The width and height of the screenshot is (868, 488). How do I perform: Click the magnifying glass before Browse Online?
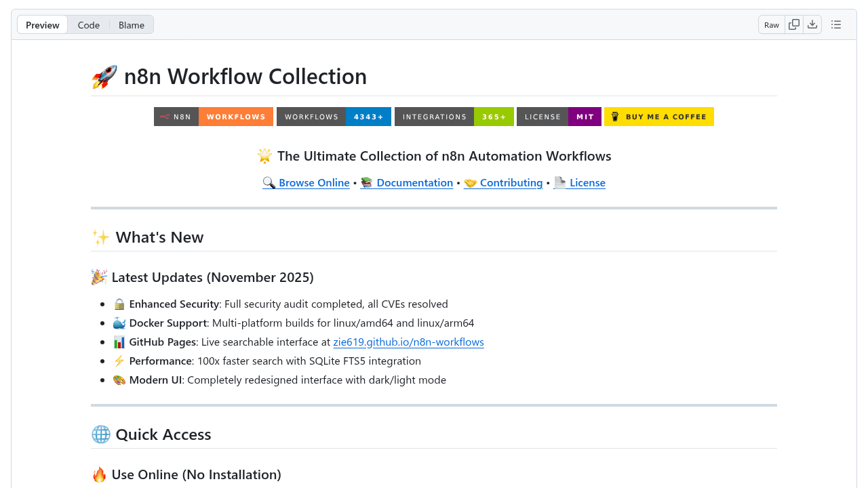[x=269, y=182]
